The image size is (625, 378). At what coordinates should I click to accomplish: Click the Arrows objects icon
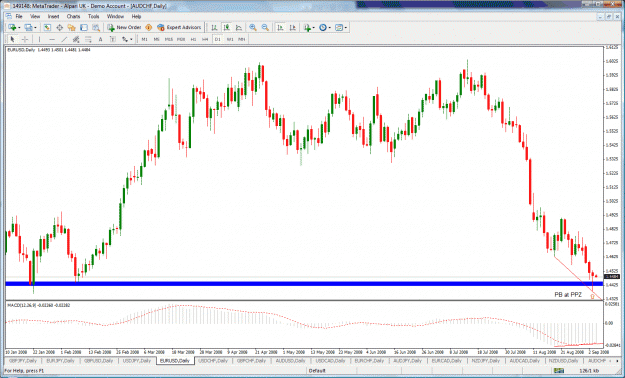(125, 39)
